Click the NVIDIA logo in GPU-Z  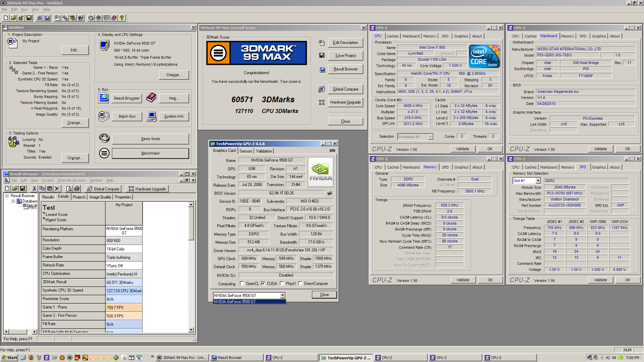coord(321,172)
